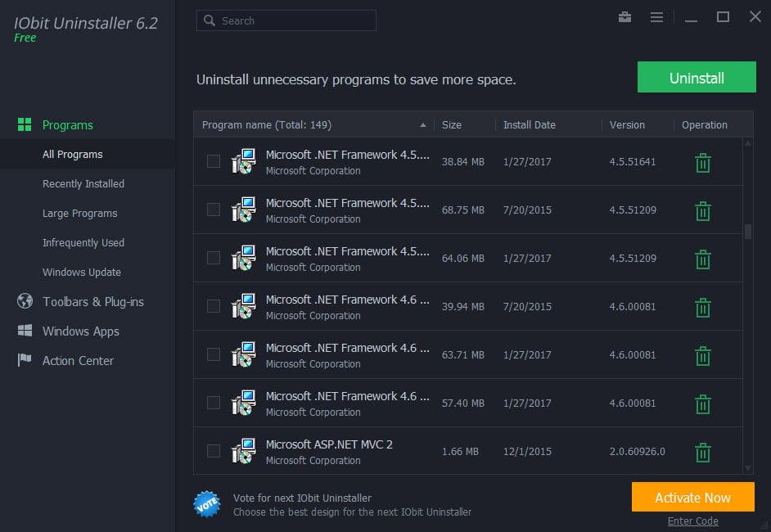Check the box for .NET Framework 63.71 MB
The image size is (771, 532).
click(214, 354)
